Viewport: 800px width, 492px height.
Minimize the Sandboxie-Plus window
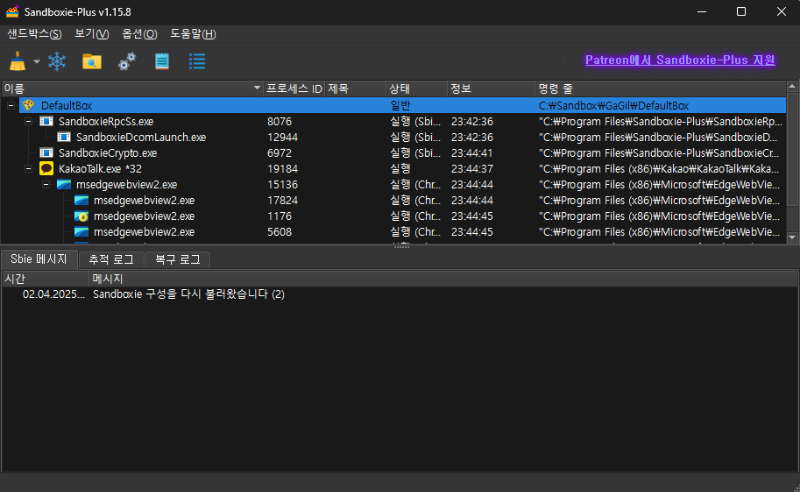[702, 11]
